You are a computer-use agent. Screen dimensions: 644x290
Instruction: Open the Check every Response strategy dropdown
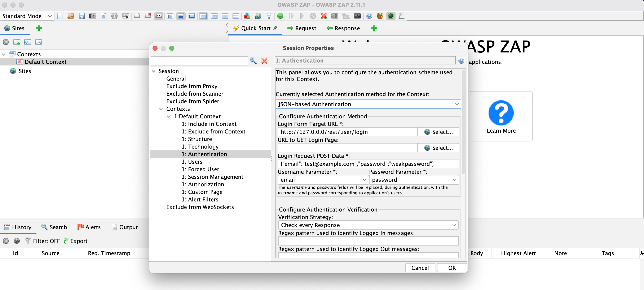pos(368,225)
